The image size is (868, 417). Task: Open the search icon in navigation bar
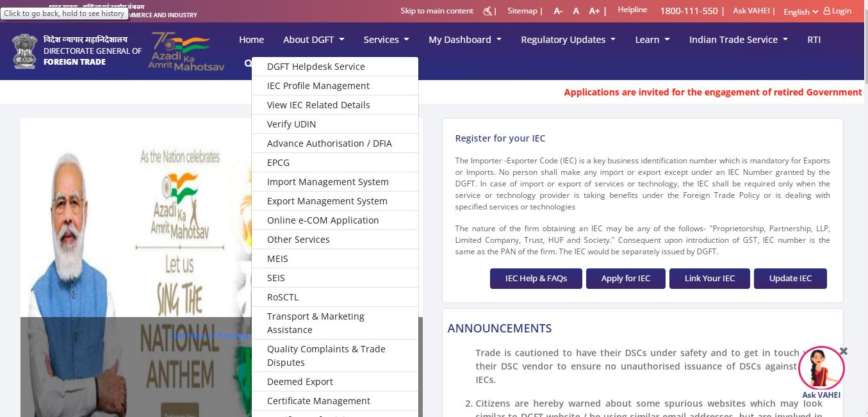click(x=248, y=63)
